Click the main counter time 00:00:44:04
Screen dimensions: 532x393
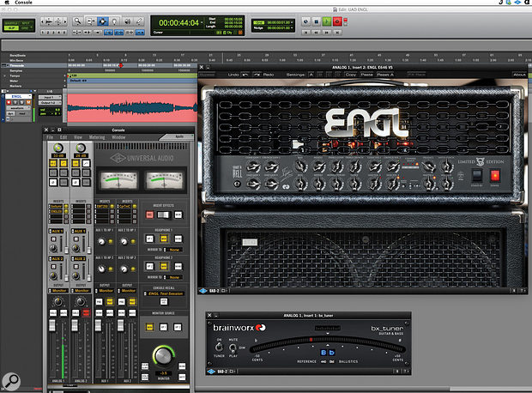coord(178,22)
